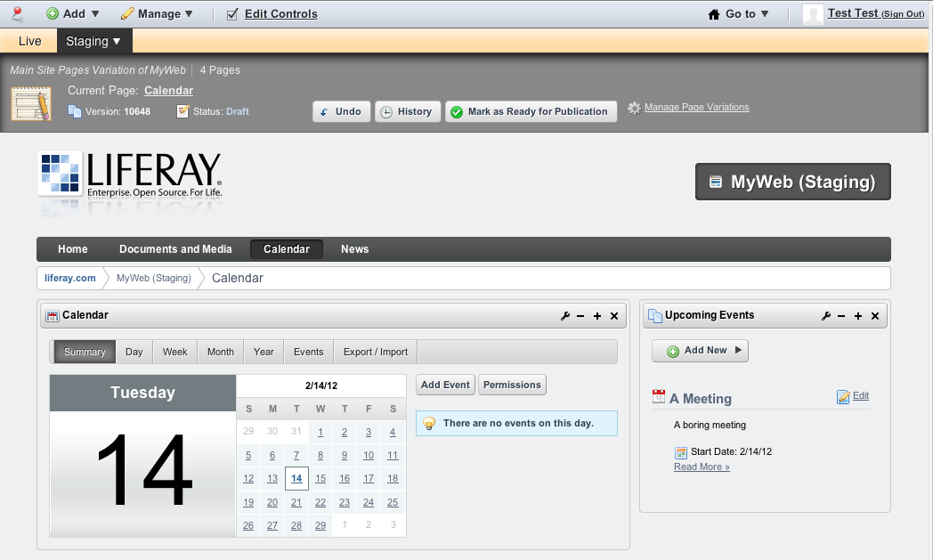Image resolution: width=933 pixels, height=560 pixels.
Task: Remove the Upcoming Events portlet
Action: click(874, 316)
